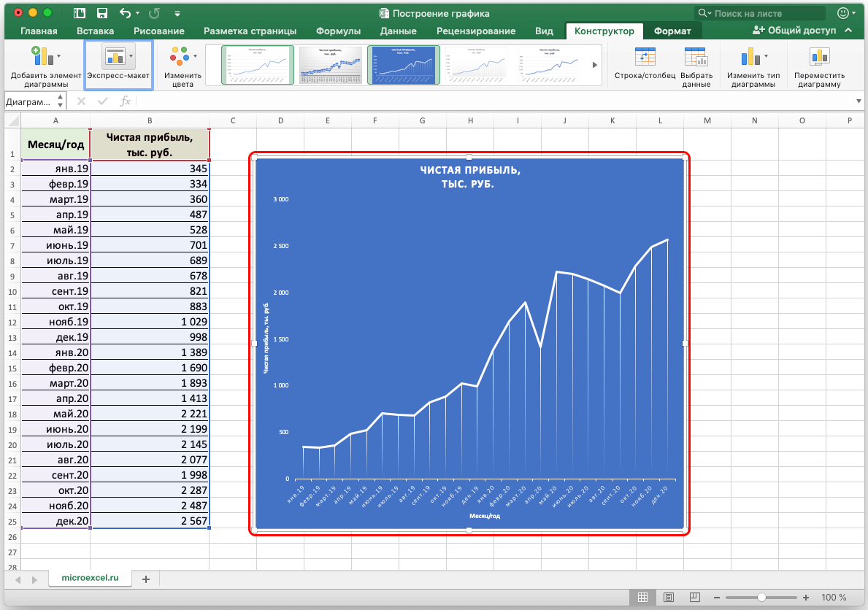Open the Вставка ribbon tab

click(x=95, y=31)
